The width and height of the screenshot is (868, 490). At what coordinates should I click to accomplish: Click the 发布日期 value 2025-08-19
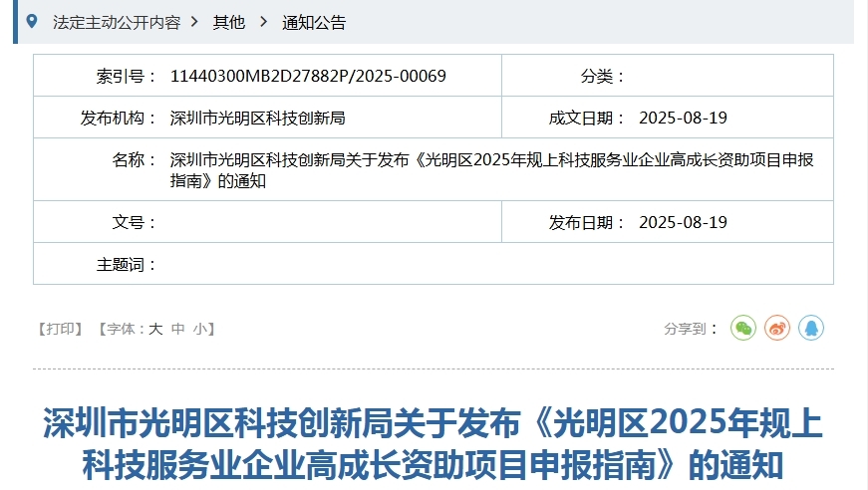pos(683,222)
